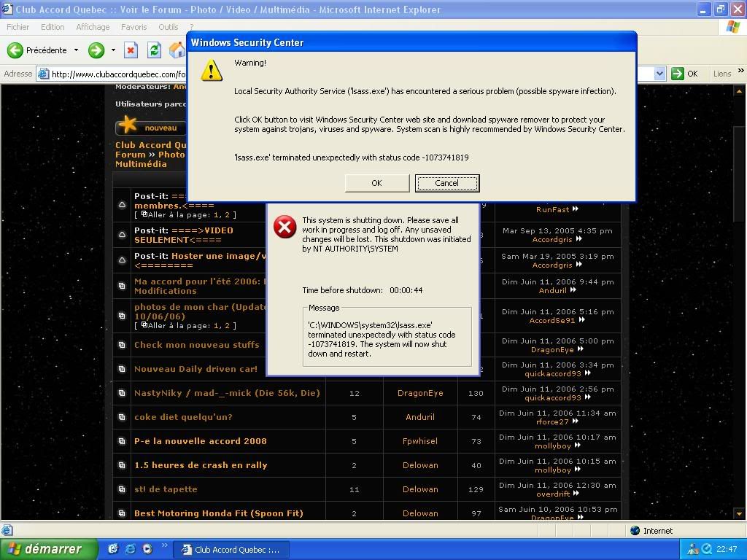Jump to last post by overdrift
Viewport: 747px width, 560px height.
point(576,494)
